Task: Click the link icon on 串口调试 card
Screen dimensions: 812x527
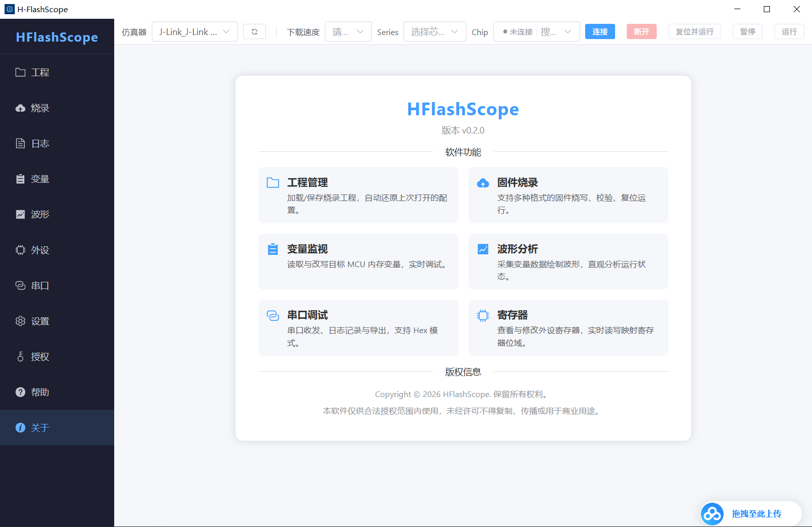Action: click(x=273, y=315)
